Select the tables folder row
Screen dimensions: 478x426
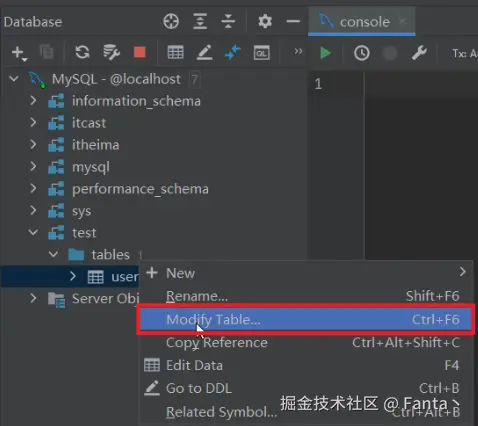(x=153, y=255)
